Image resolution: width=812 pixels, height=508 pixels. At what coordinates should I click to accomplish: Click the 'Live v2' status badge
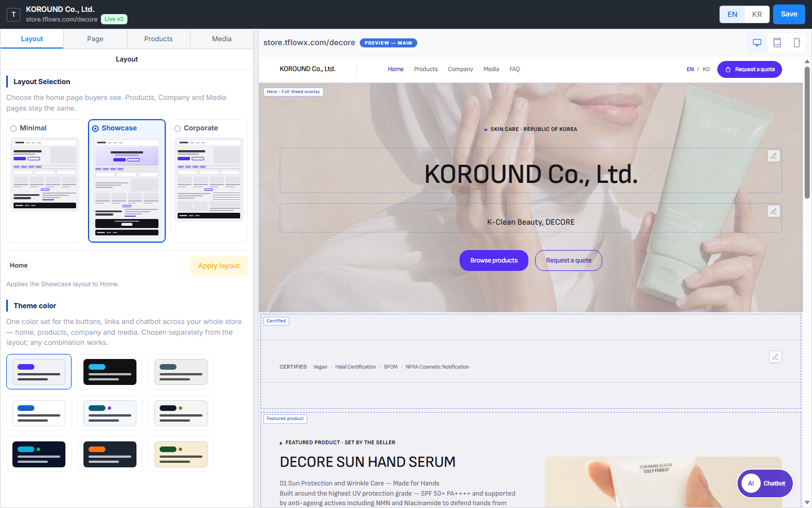(114, 19)
